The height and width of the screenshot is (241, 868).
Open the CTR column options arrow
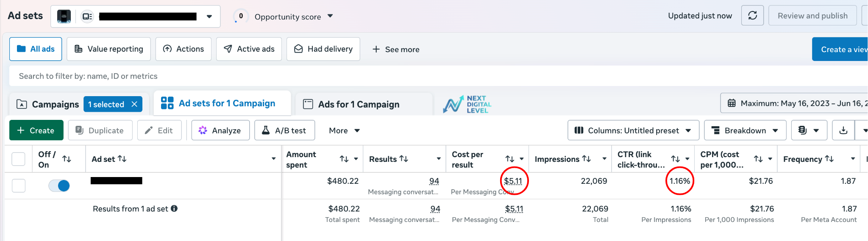pyautogui.click(x=687, y=159)
